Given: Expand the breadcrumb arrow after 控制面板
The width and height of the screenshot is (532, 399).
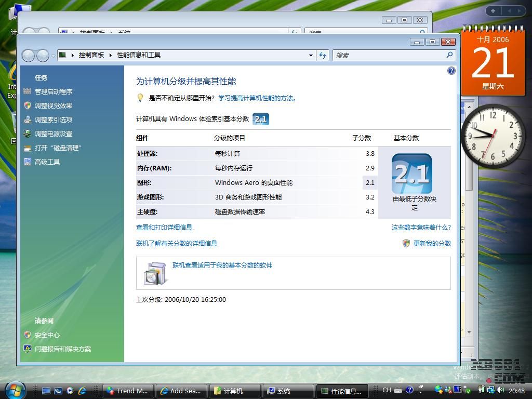Looking at the screenshot, I should click(x=110, y=55).
